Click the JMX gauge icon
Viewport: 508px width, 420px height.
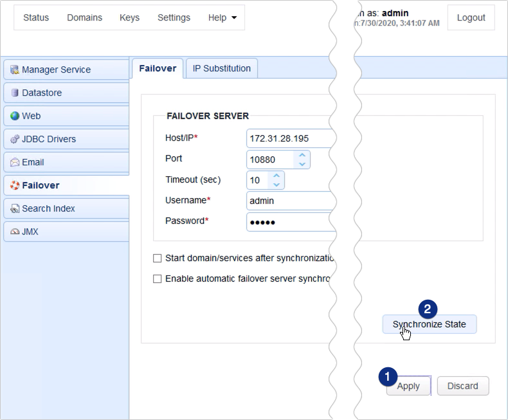pyautogui.click(x=15, y=232)
